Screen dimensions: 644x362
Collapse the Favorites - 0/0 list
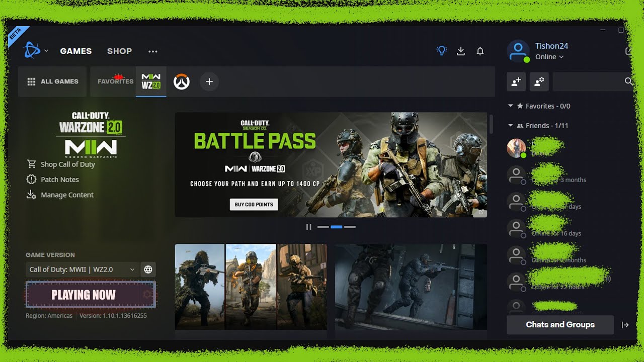tap(511, 106)
